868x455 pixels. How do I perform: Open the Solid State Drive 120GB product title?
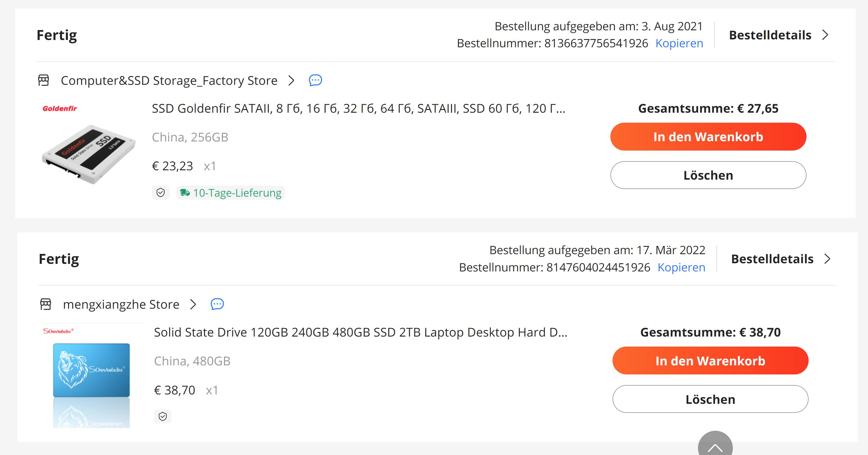360,332
